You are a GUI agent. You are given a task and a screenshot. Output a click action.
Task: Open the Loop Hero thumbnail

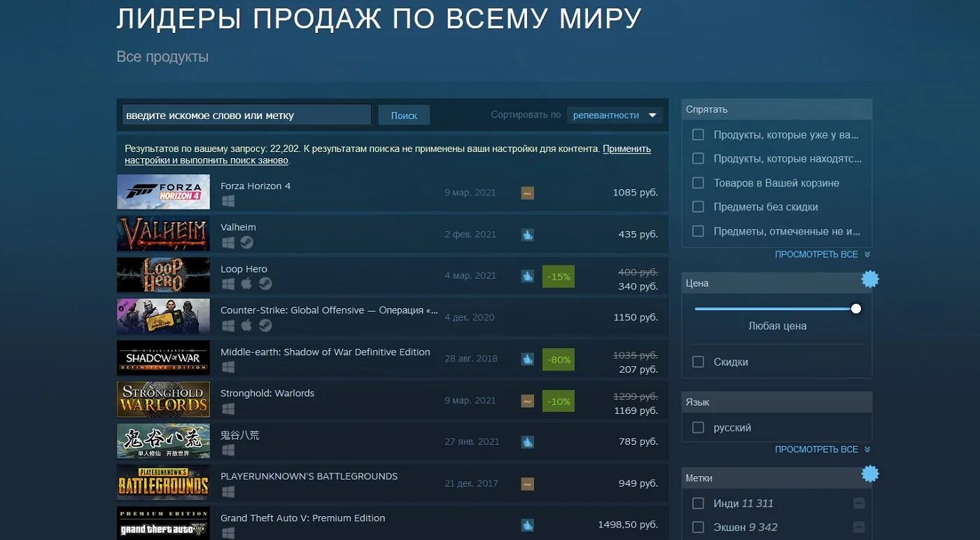pos(163,275)
